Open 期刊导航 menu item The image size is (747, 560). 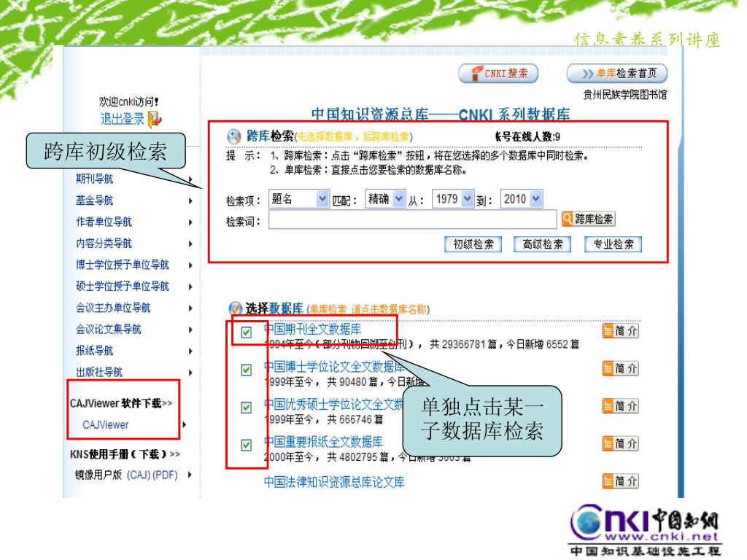[x=94, y=179]
